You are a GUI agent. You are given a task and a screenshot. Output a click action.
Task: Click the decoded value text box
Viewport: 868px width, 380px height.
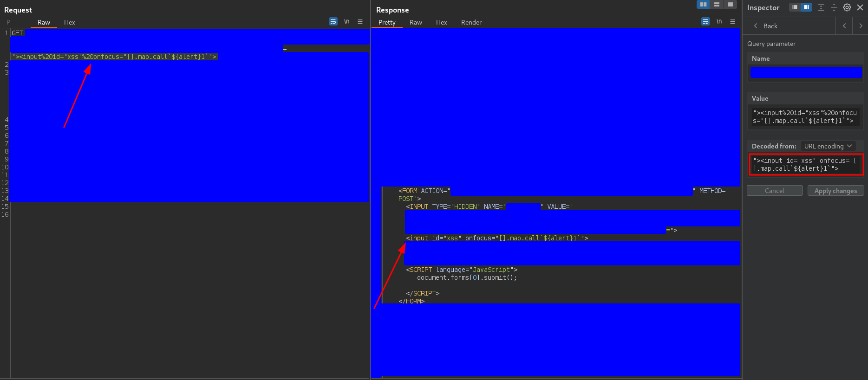(x=806, y=165)
